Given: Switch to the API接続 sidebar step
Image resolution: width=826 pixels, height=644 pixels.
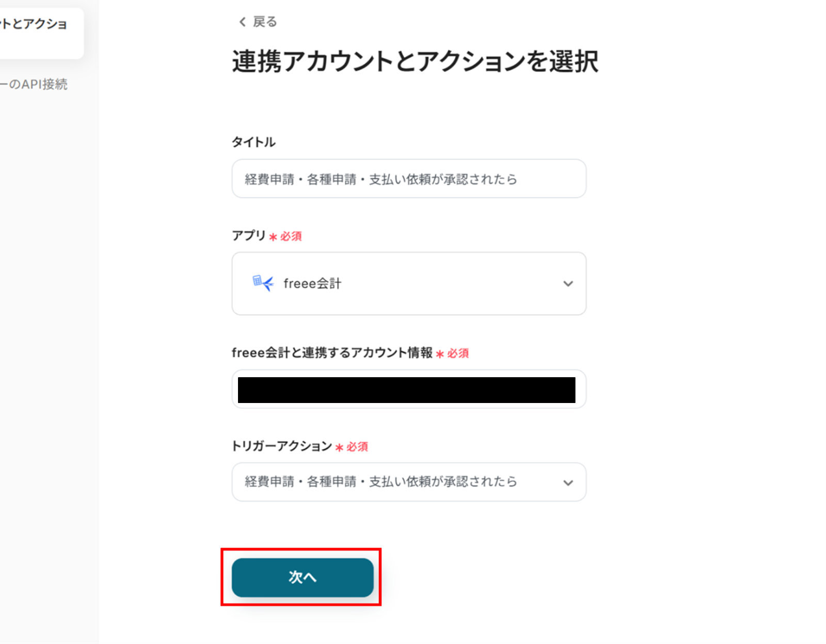Looking at the screenshot, I should [x=34, y=84].
